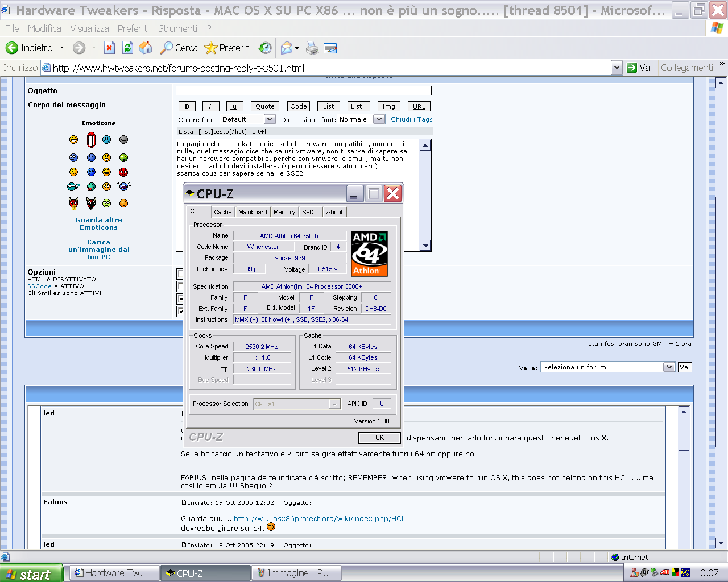Viewport: 728px width, 582px height.
Task: Click the green refresh page icon
Action: point(127,48)
